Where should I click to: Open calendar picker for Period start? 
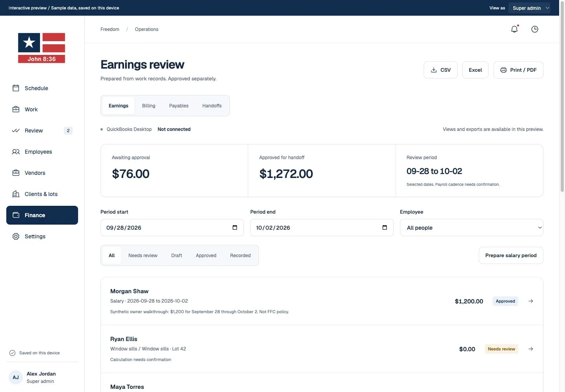click(235, 228)
